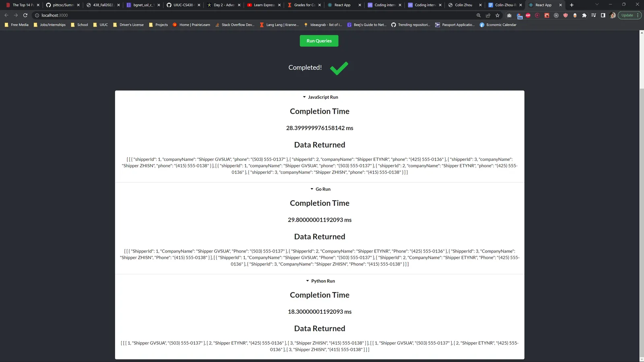
Task: Go back to previous page
Action: 6,15
